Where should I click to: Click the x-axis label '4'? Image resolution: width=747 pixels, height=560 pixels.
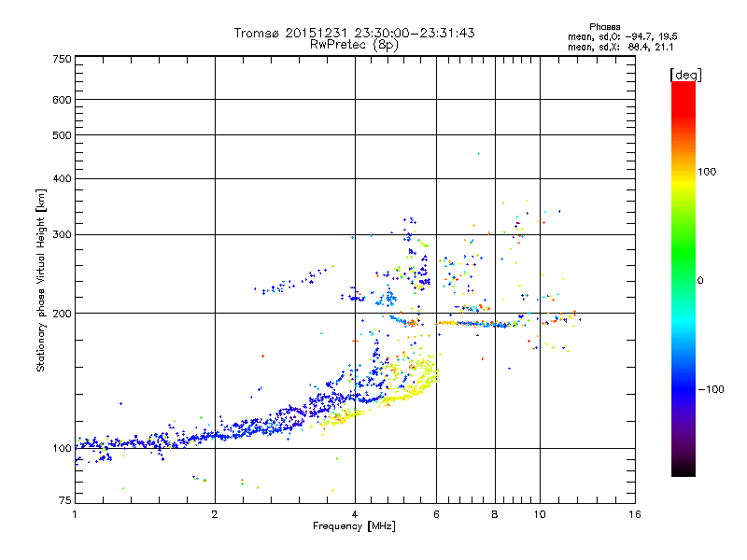[x=355, y=514]
